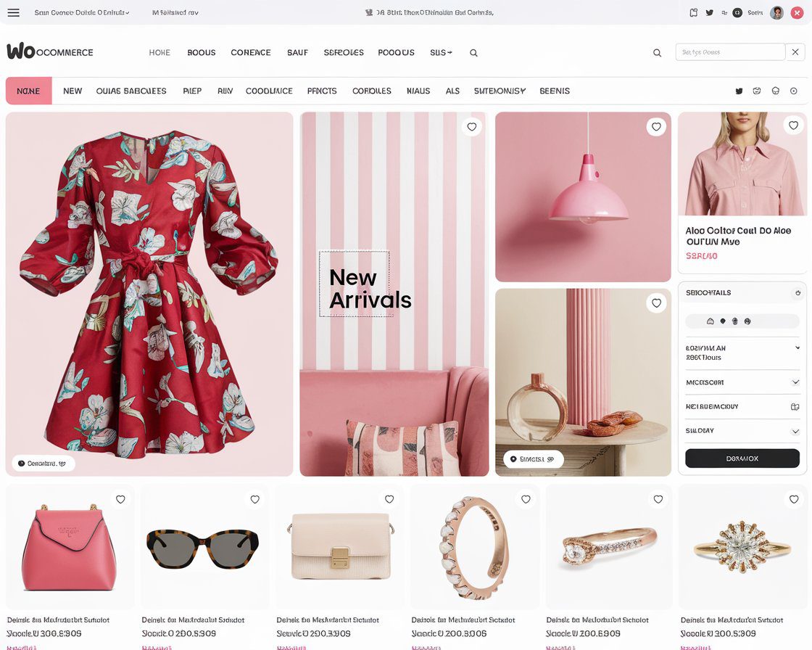Click the red sale price under the pink shirt product
This screenshot has height=650, width=812.
pyautogui.click(x=701, y=256)
